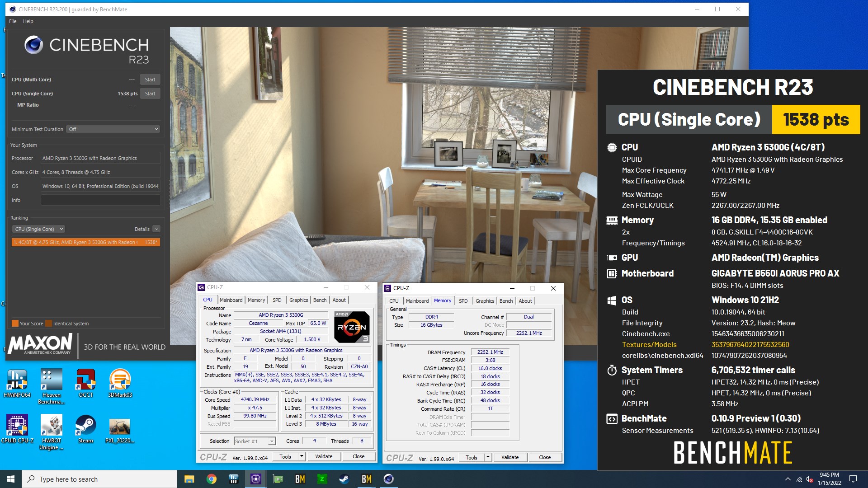868x488 pixels.
Task: Switch to Cinebench in the taskbar
Action: [388, 479]
